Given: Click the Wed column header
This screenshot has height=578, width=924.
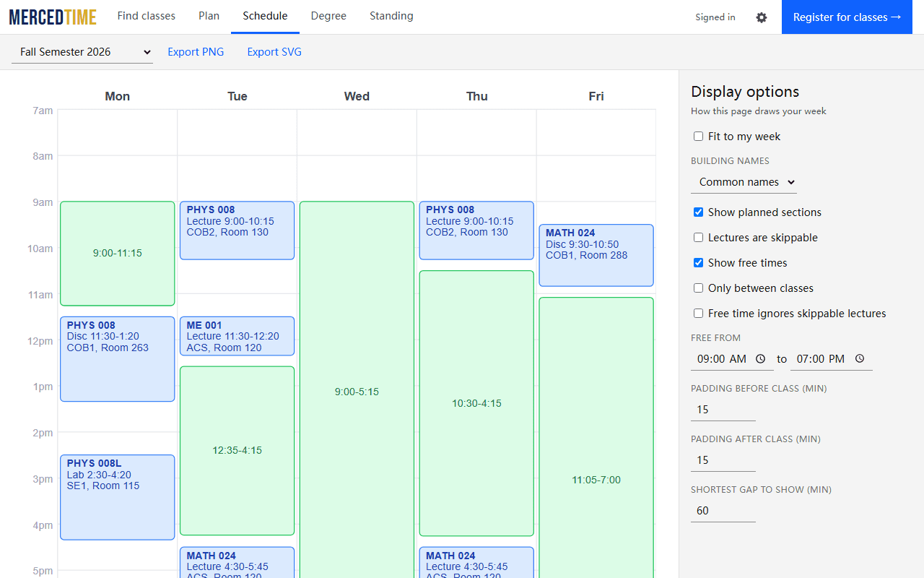Looking at the screenshot, I should pos(357,96).
